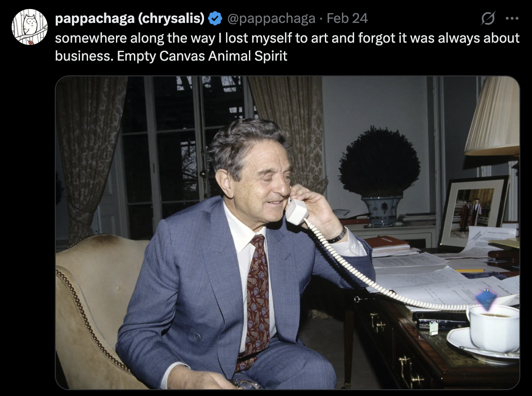Viewport: 532px width, 396px height.
Task: Click the small green-white item on desk
Action: click(433, 328)
